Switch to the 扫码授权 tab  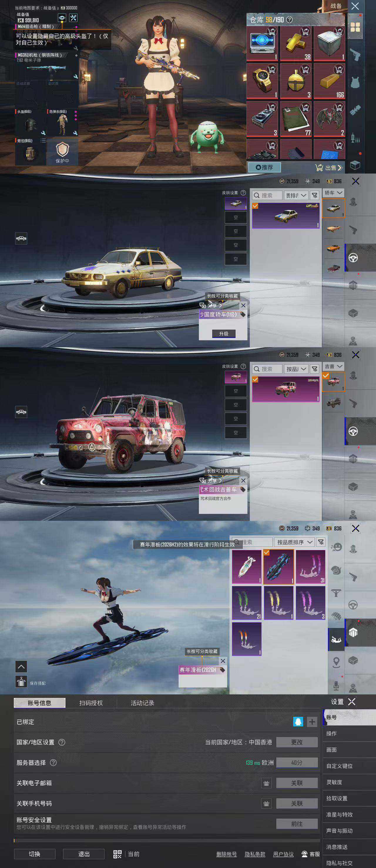[x=91, y=703]
